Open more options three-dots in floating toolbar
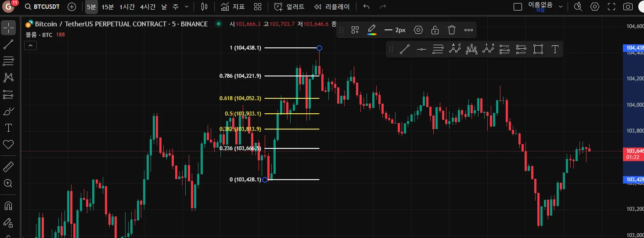 click(468, 30)
